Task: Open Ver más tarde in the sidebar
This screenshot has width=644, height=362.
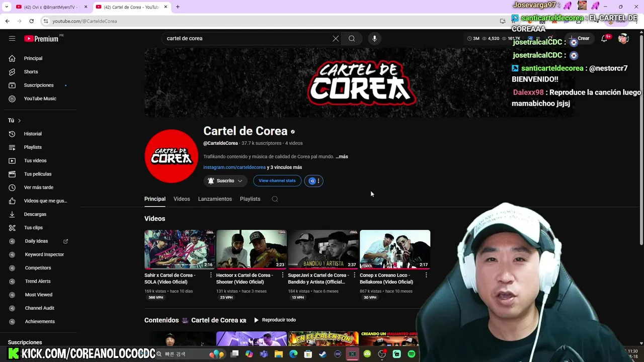Action: [x=38, y=188]
